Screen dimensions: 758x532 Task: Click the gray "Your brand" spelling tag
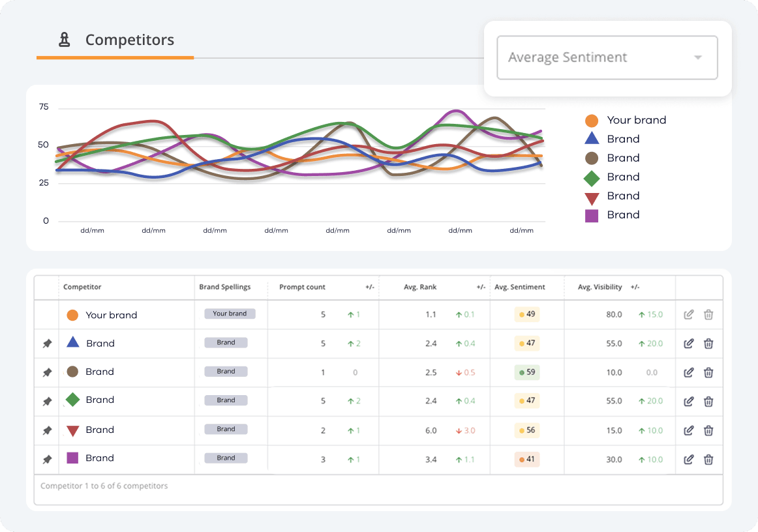point(230,314)
